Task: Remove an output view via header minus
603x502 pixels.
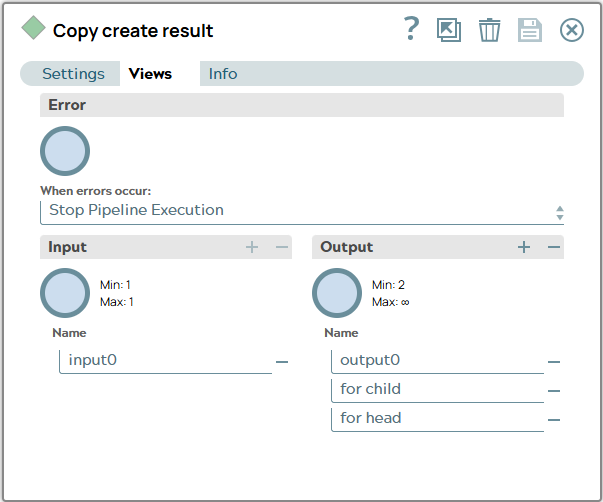Action: (554, 247)
